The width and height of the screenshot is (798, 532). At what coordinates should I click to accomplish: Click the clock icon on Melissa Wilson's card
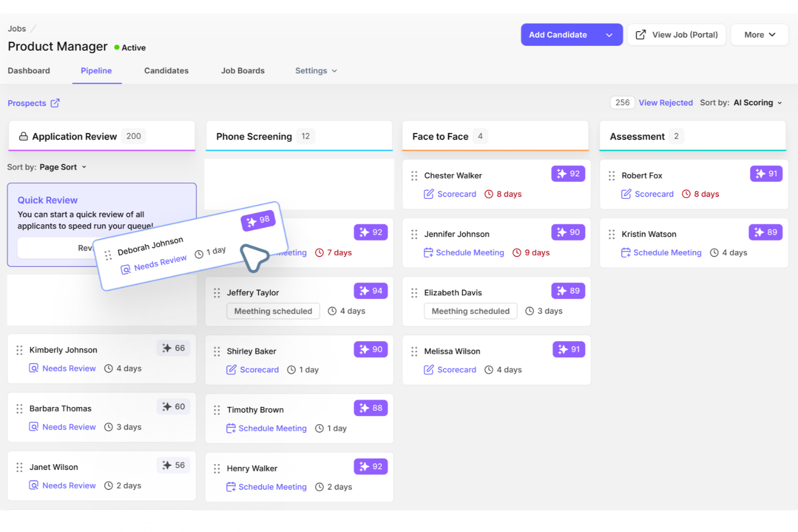tap(489, 370)
